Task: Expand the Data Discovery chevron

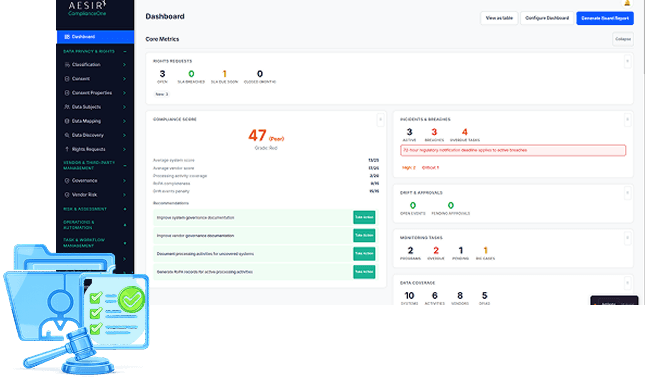Action: click(124, 135)
